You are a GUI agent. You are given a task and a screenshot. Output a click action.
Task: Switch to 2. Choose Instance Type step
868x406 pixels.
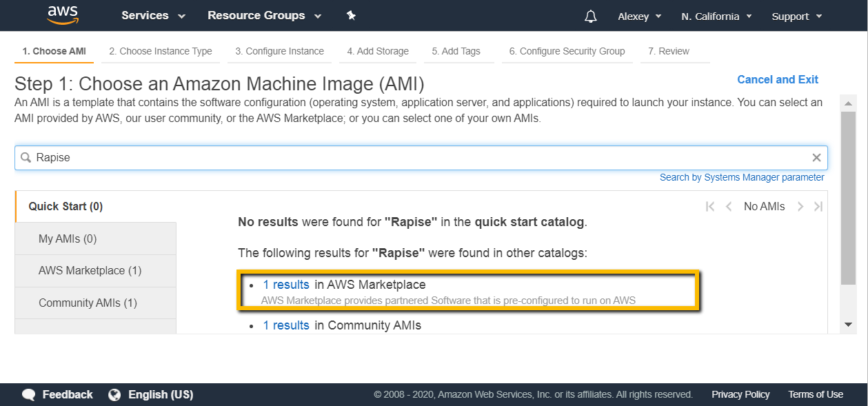(x=161, y=51)
